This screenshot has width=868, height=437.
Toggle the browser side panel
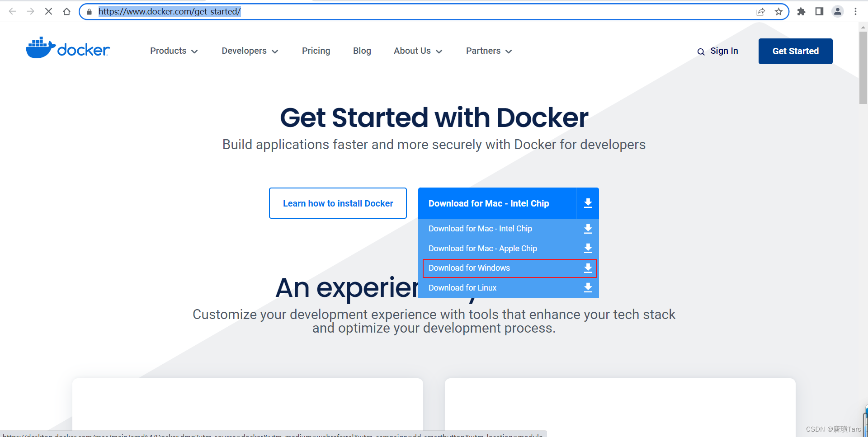point(819,12)
